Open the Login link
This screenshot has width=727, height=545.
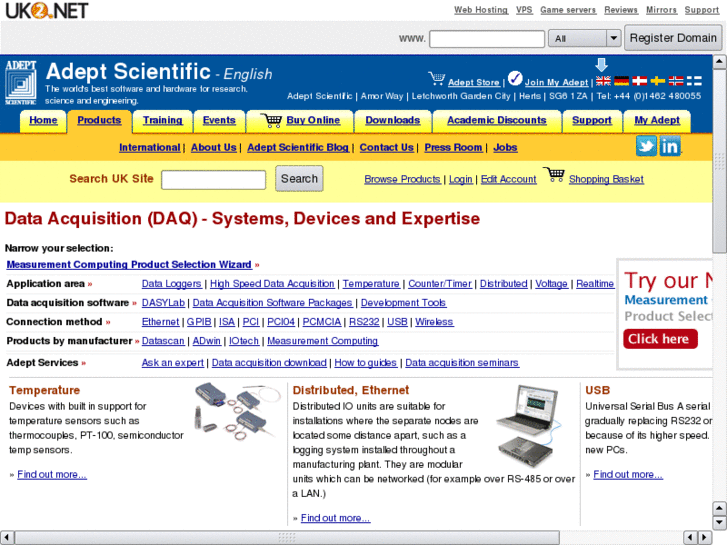coord(460,179)
